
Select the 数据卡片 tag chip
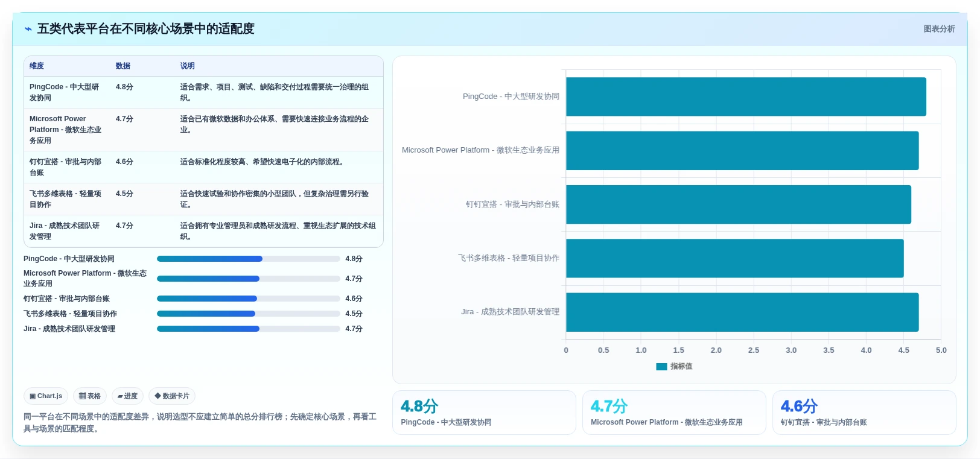tap(172, 396)
